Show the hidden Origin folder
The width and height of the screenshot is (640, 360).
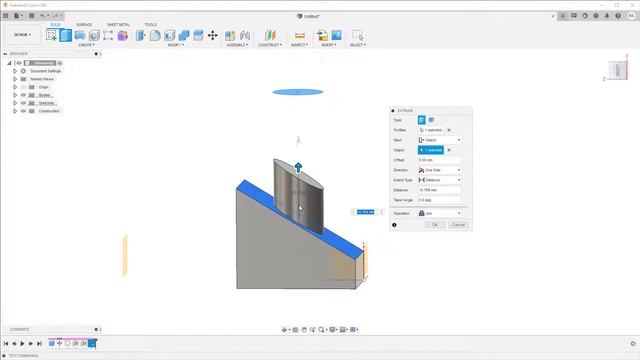23,87
